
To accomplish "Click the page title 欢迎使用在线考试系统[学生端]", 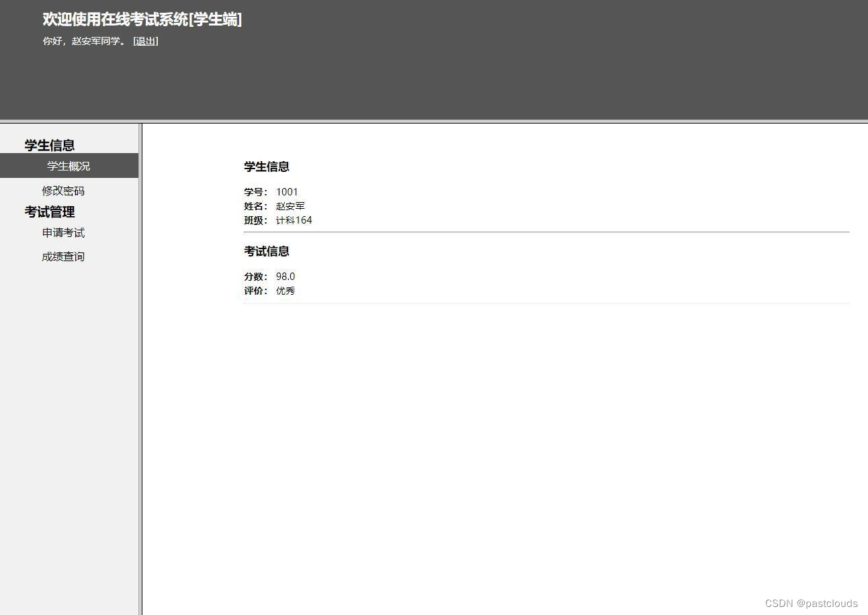I will click(x=142, y=19).
